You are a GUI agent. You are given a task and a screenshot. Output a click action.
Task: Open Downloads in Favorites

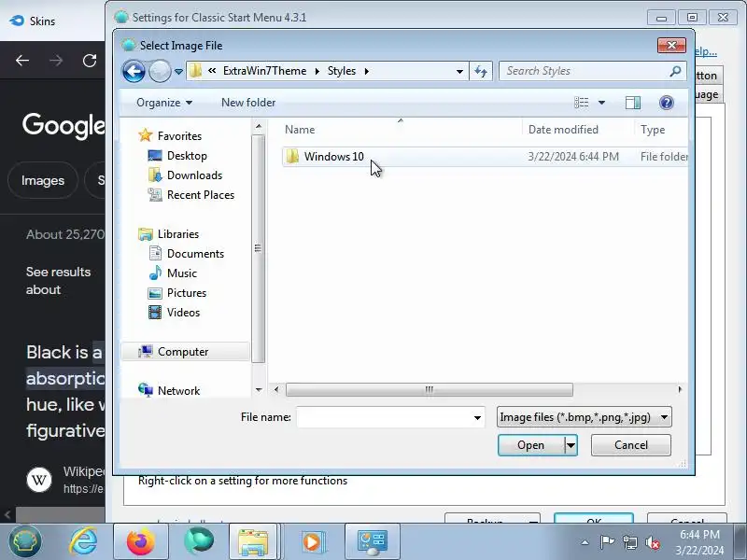point(194,175)
